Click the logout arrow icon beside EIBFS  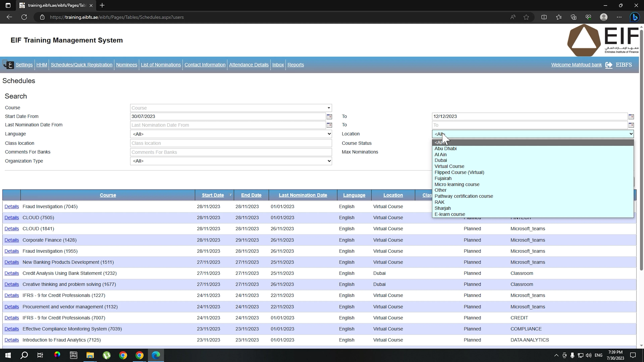tap(609, 65)
